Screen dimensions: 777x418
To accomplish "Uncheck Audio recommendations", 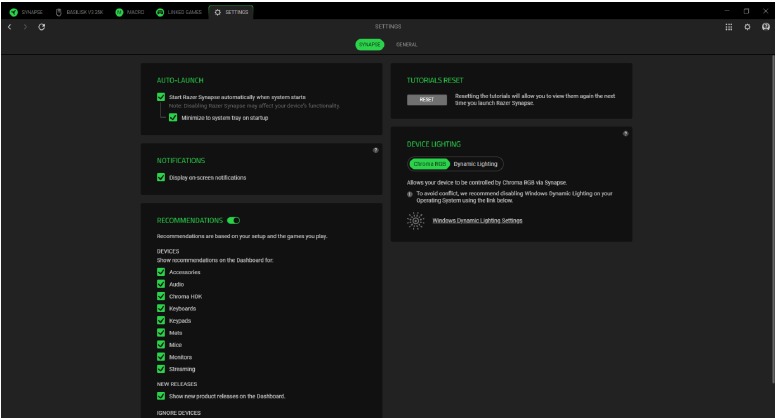I will click(161, 284).
